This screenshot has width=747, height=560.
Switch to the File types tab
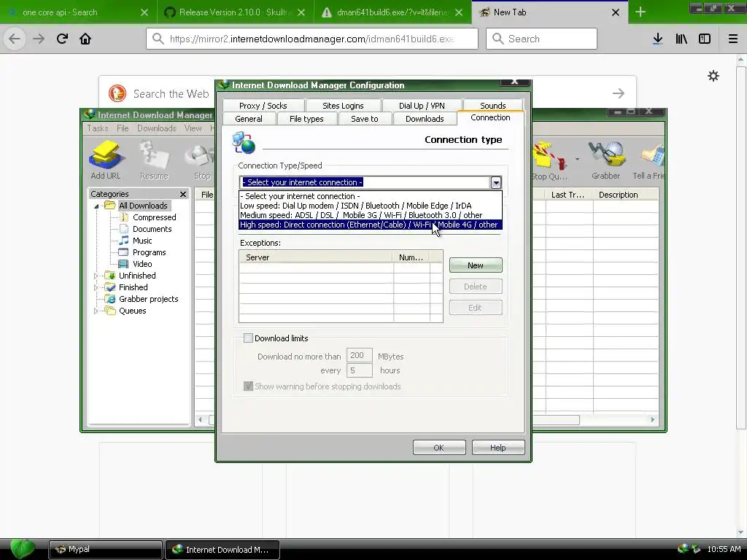[306, 119]
